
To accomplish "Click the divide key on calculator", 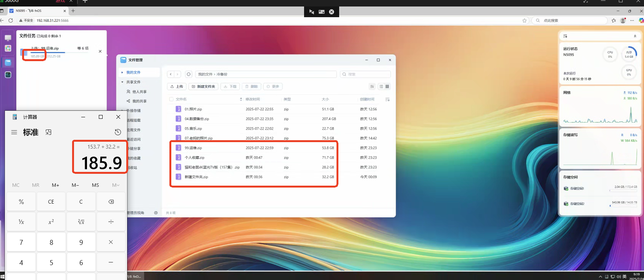I will [x=111, y=222].
